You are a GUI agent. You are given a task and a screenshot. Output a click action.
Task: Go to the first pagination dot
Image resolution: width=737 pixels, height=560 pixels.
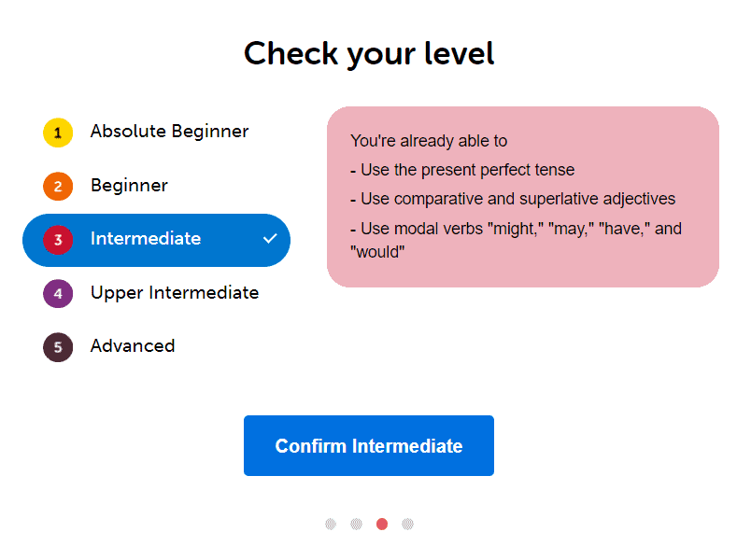(x=331, y=524)
